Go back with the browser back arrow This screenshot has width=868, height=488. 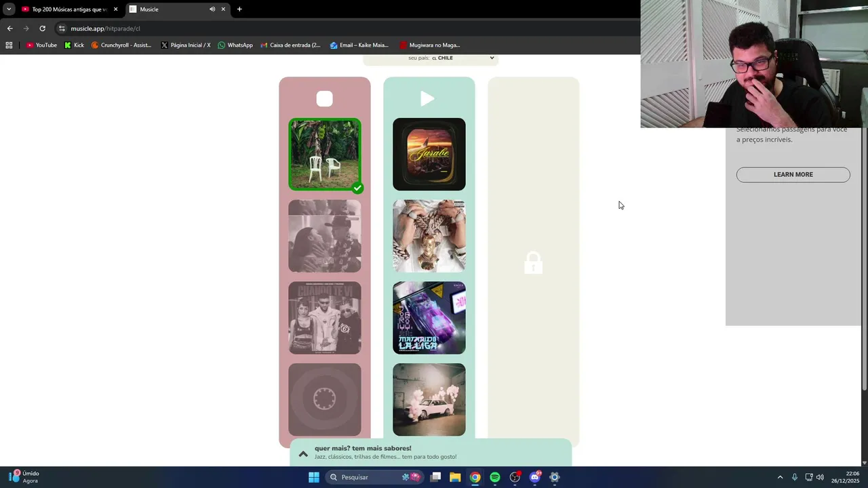[9, 28]
